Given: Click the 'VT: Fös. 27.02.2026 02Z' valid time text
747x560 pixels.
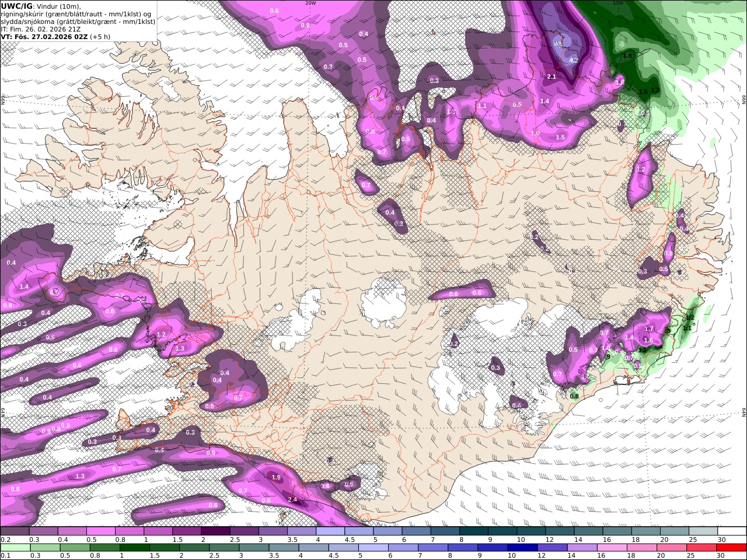Looking at the screenshot, I should pyautogui.click(x=44, y=36).
